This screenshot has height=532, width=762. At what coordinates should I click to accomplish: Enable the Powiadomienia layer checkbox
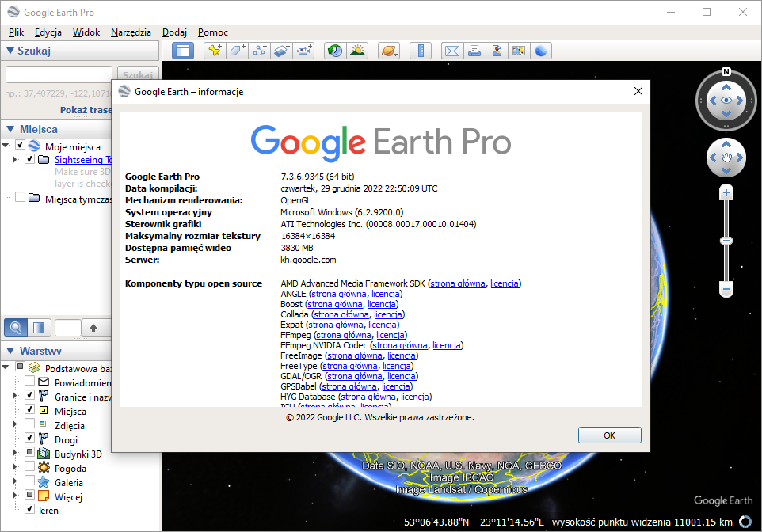[x=29, y=381]
